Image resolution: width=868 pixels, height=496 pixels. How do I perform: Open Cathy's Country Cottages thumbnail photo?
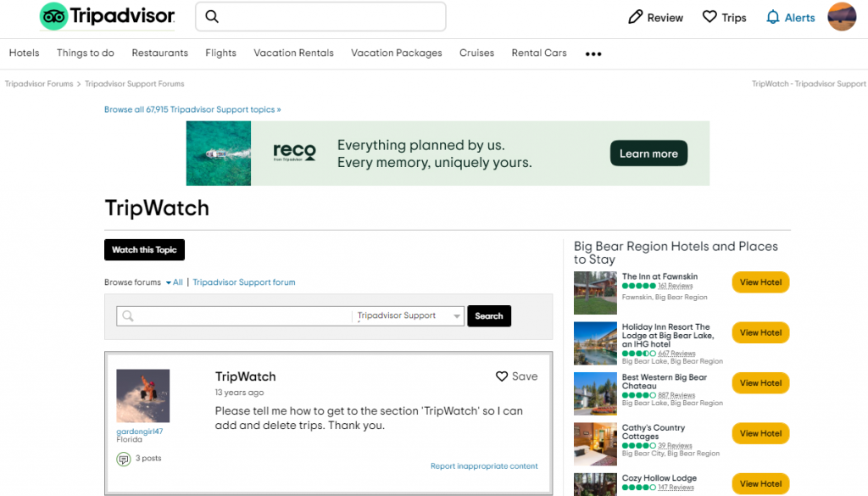pos(595,444)
